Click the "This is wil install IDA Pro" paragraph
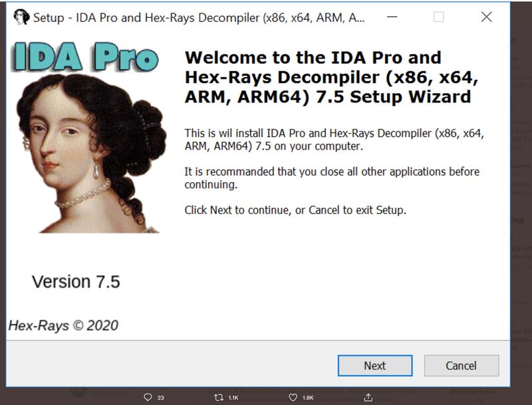532x405 pixels. click(334, 140)
